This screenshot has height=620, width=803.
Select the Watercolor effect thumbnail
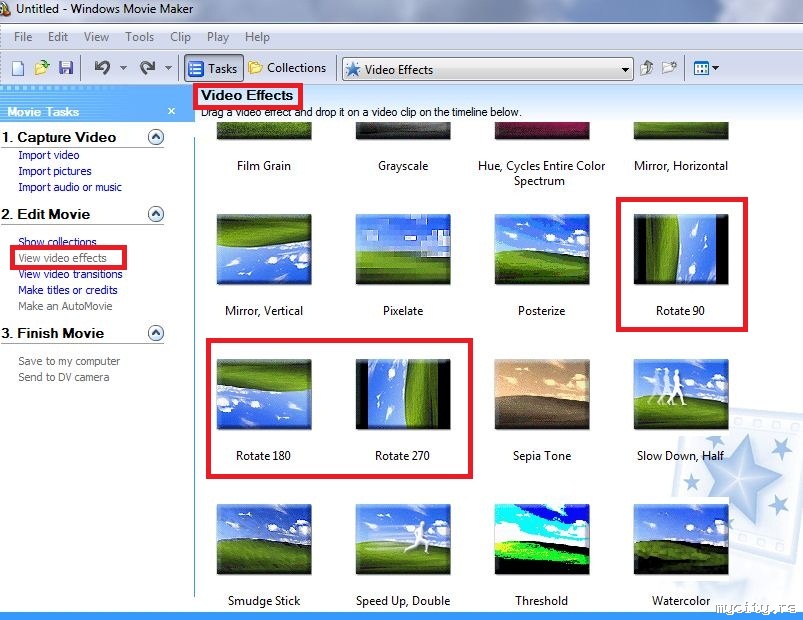[x=681, y=539]
